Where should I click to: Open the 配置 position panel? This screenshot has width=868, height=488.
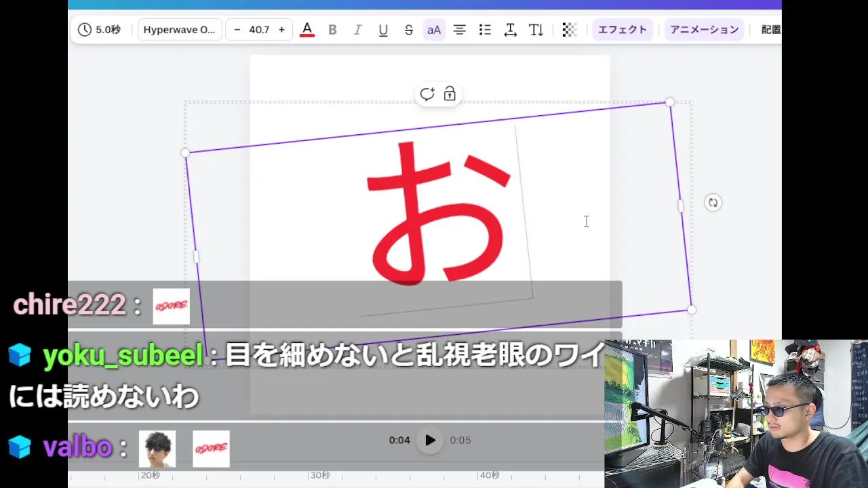point(770,30)
